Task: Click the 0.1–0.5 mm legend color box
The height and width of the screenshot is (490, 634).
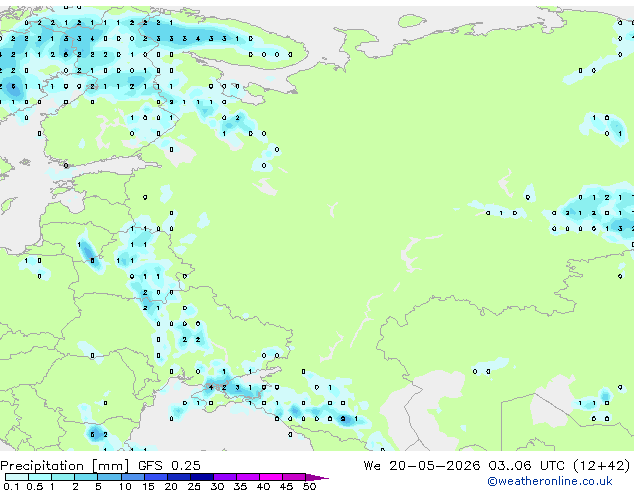Action: click(17, 477)
